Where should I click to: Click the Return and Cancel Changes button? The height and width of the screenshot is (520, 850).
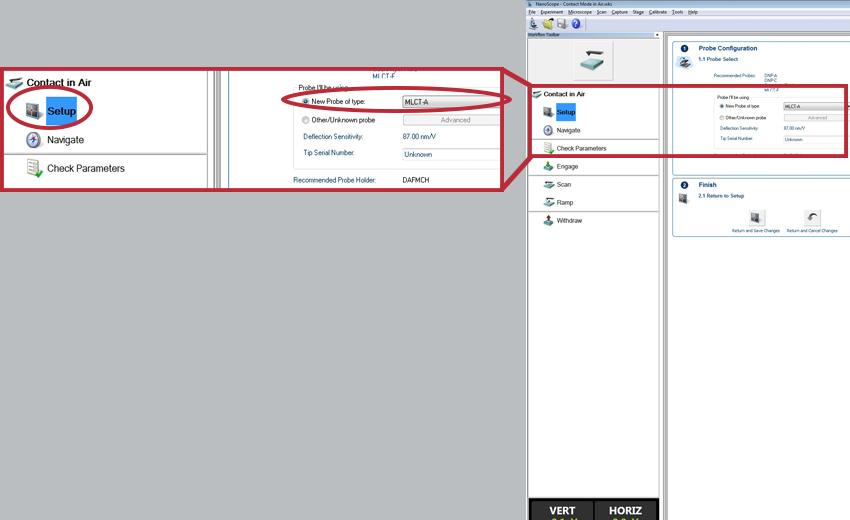pos(812,218)
